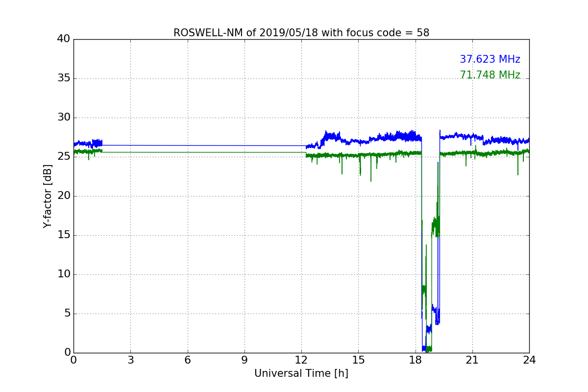Click the plot title "ROSWELL-NM of 2019/05/18 with focus code = 58"
588x392 pixels.
pos(301,33)
